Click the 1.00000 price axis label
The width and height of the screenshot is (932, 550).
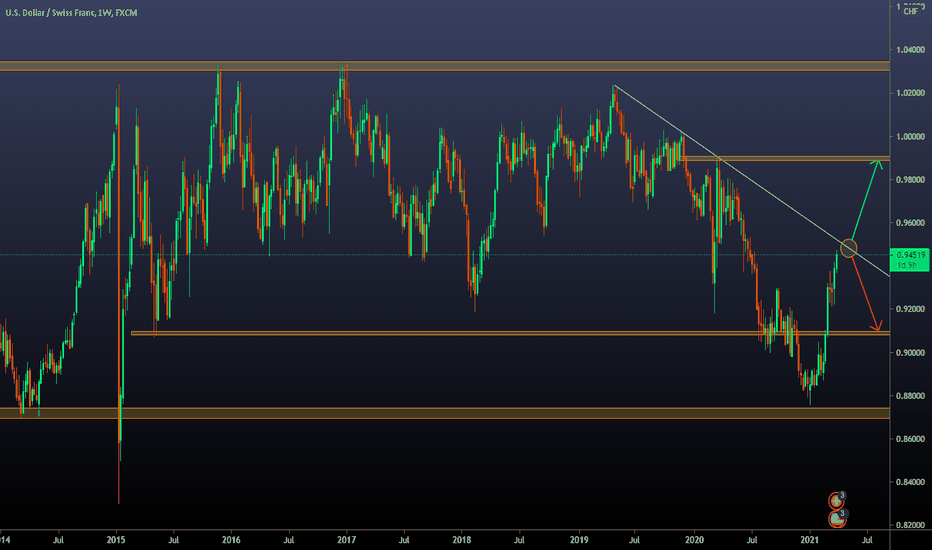click(x=911, y=137)
